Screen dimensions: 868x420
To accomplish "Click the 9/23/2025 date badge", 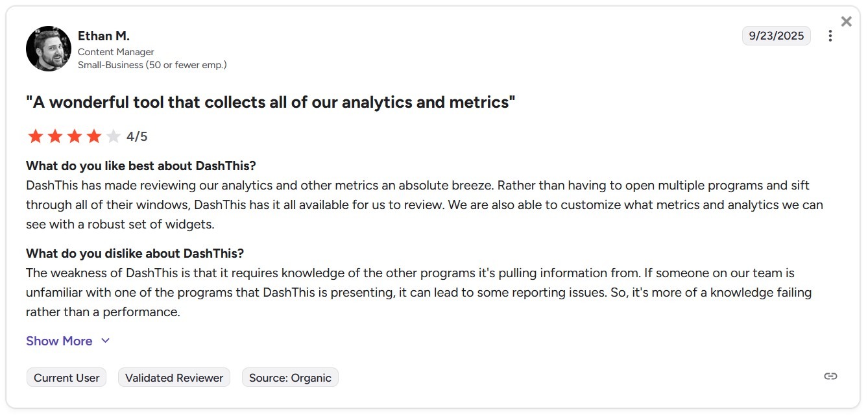I will pyautogui.click(x=776, y=36).
